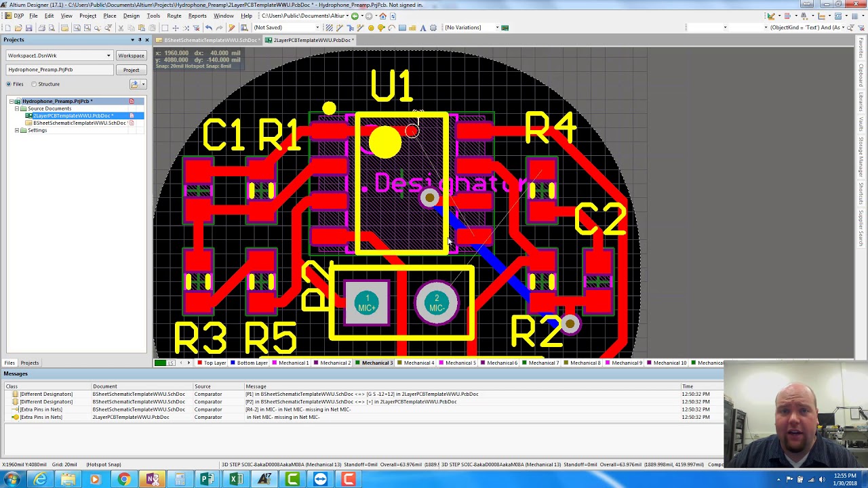
Task: Pin the Projects panel with pushpin icon
Action: (140, 40)
